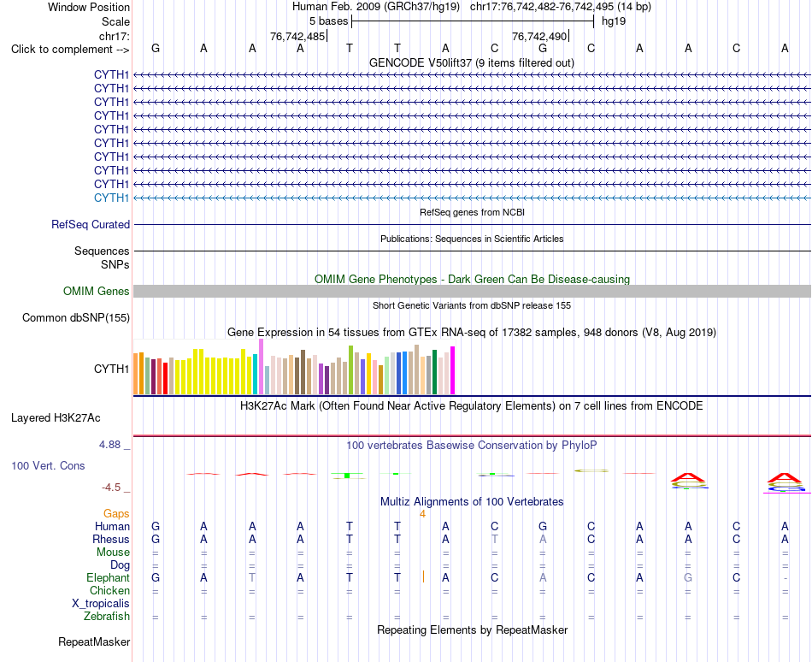Open 'Multiz Alignments of 100 Vertebrates' title
Screen dimensions: 812x662
tap(472, 501)
